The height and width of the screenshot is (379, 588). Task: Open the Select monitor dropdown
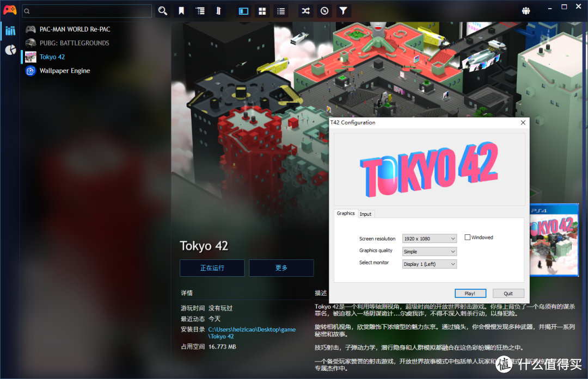pyautogui.click(x=430, y=264)
